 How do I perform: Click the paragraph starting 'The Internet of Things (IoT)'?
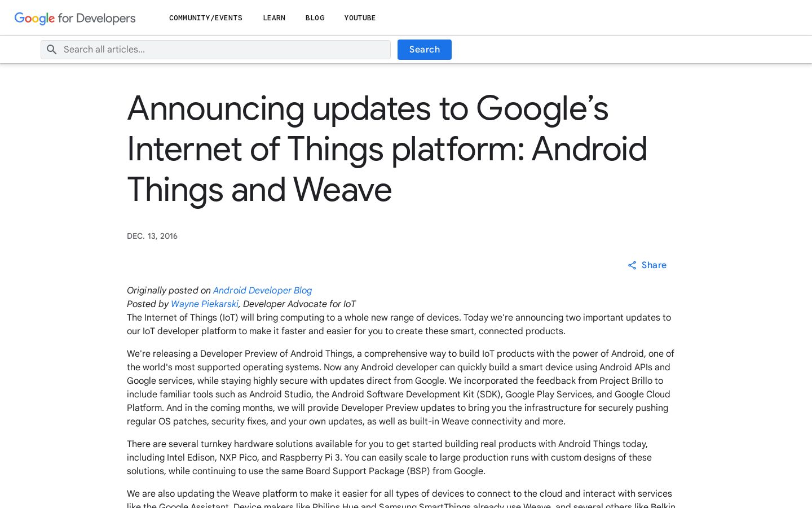click(399, 324)
